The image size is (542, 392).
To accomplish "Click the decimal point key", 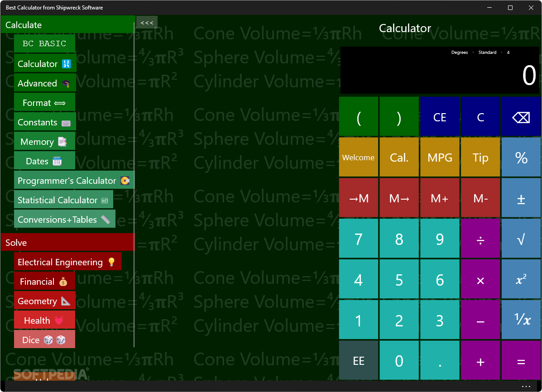I will click(440, 360).
